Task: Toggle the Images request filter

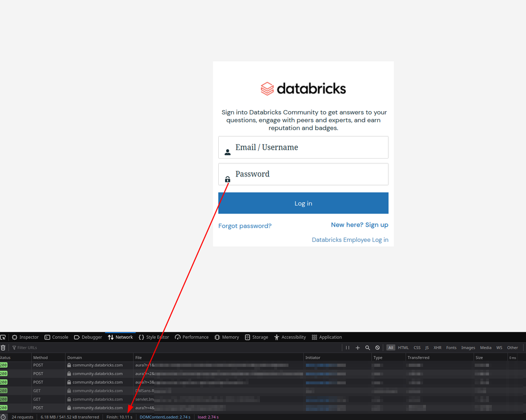Action: point(467,348)
